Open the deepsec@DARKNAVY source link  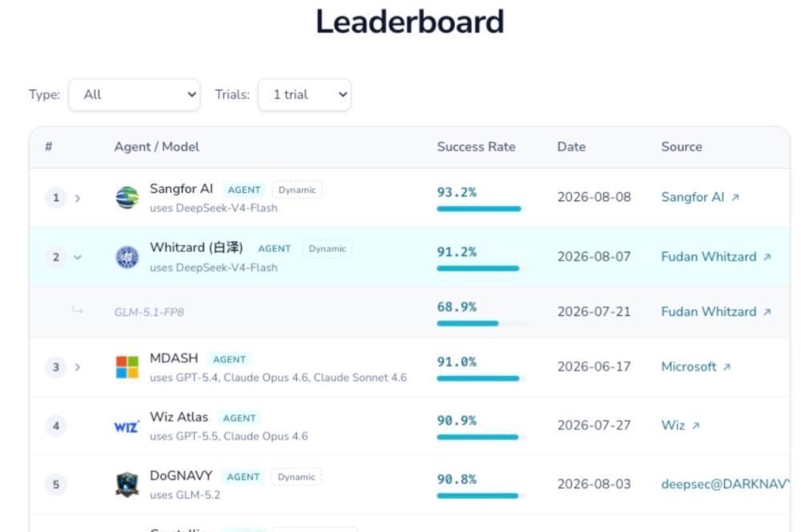pyautogui.click(x=726, y=484)
